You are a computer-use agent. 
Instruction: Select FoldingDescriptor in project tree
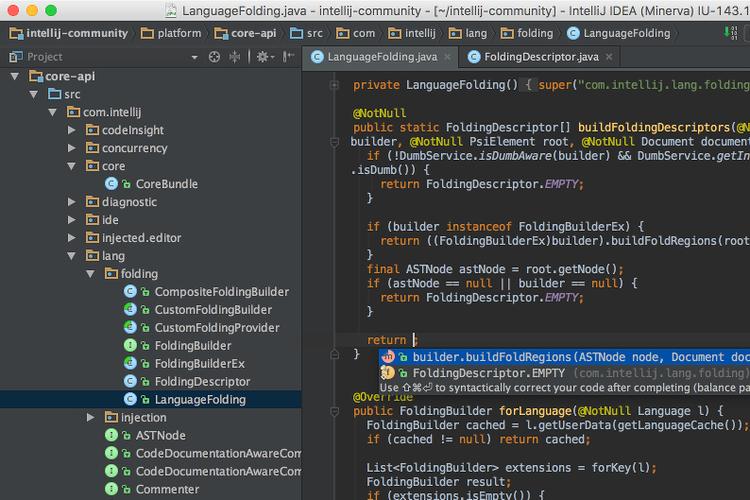tap(202, 381)
